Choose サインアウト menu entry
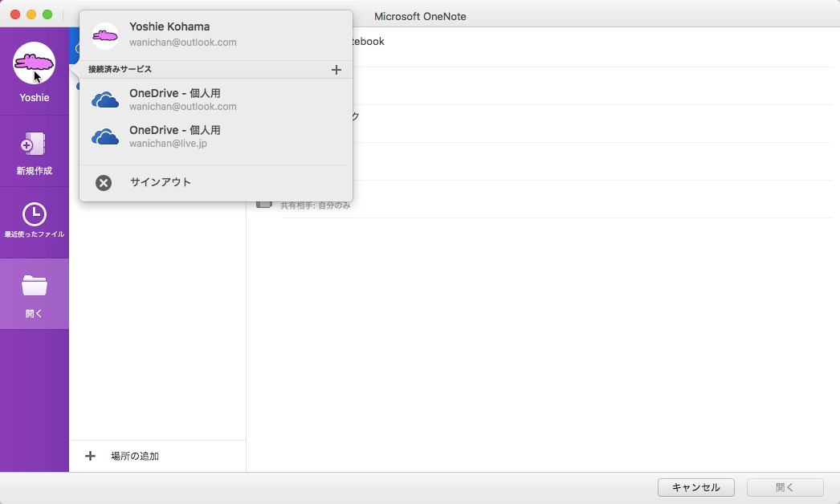Screen dimensions: 840x504 [x=216, y=183]
